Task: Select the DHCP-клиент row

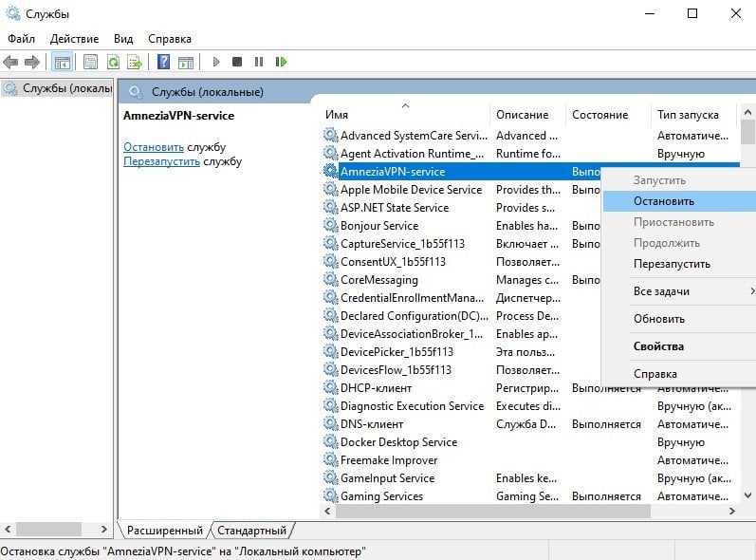Action: 529,390
